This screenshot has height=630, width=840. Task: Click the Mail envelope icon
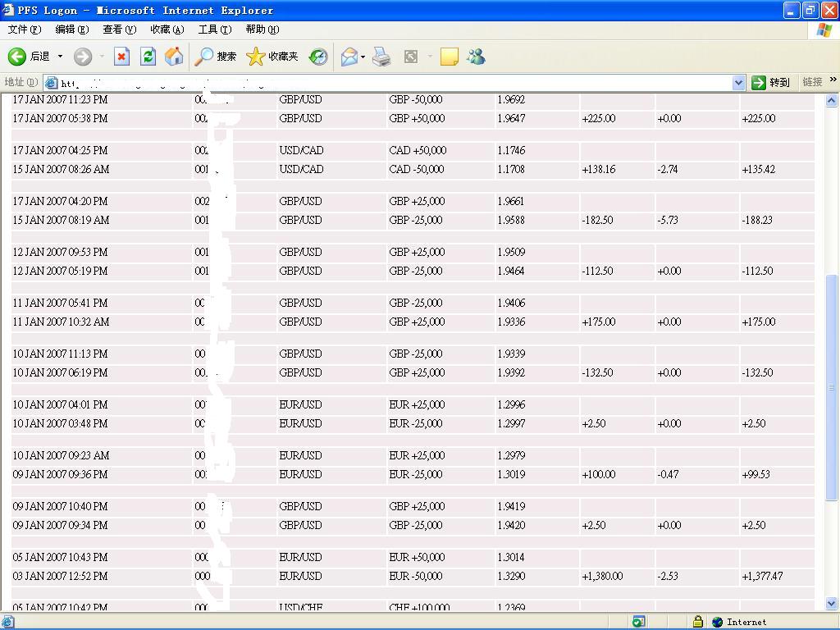pyautogui.click(x=349, y=57)
